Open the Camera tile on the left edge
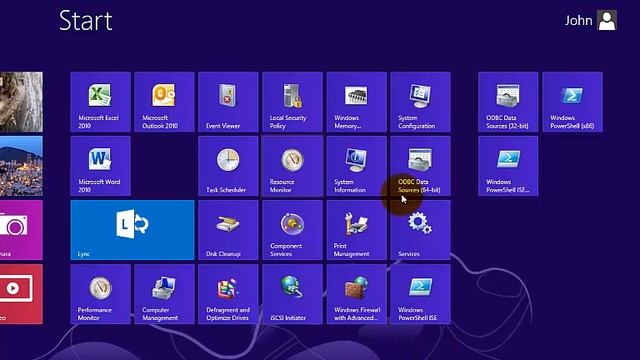Screen dimensions: 640x360 pyautogui.click(x=21, y=230)
